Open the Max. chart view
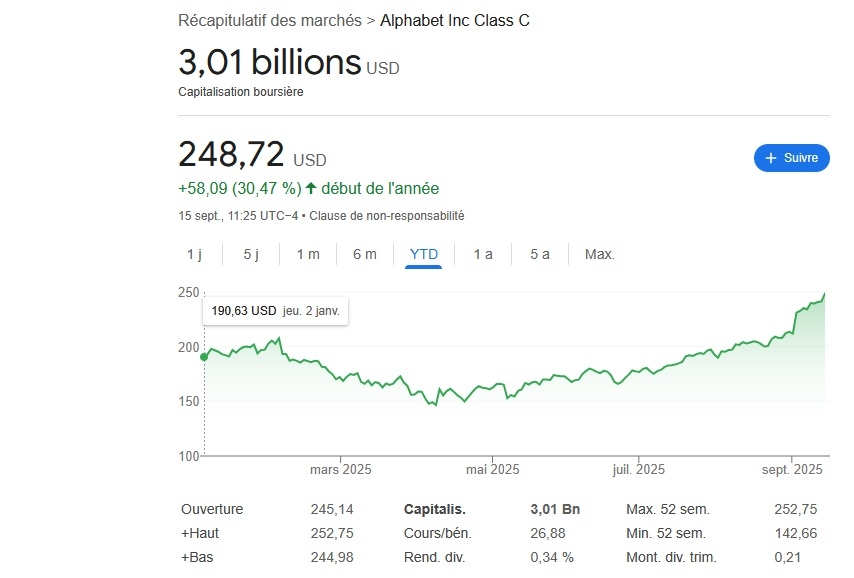This screenshot has height=578, width=854. tap(599, 254)
